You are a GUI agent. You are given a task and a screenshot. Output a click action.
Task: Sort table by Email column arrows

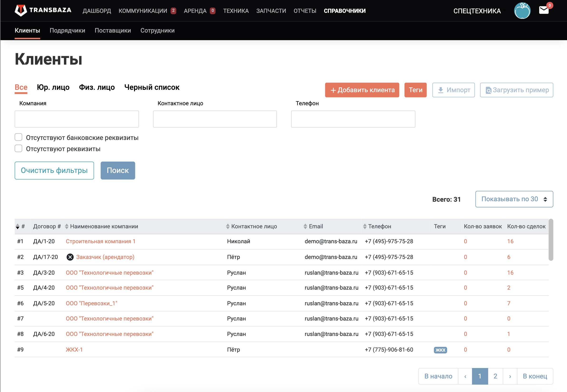point(305,226)
